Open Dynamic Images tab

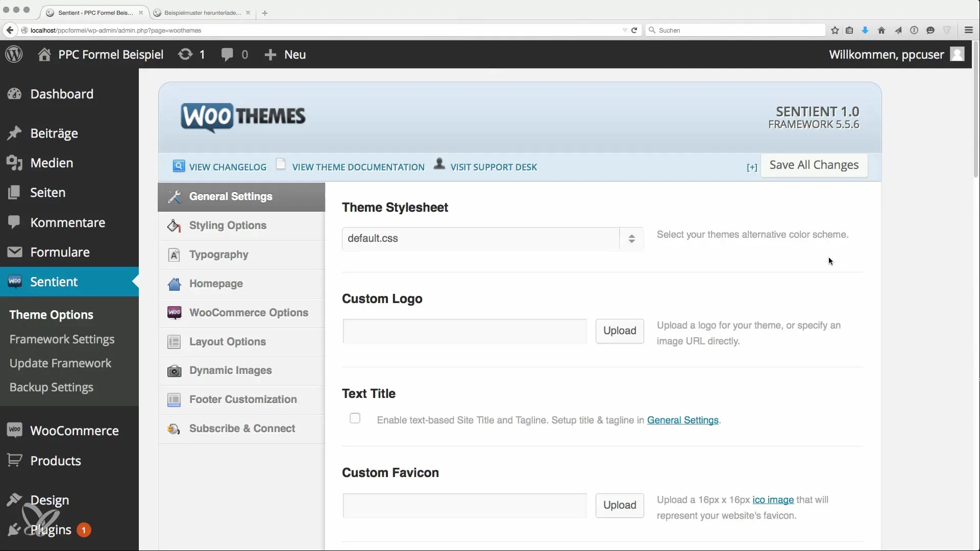coord(241,371)
